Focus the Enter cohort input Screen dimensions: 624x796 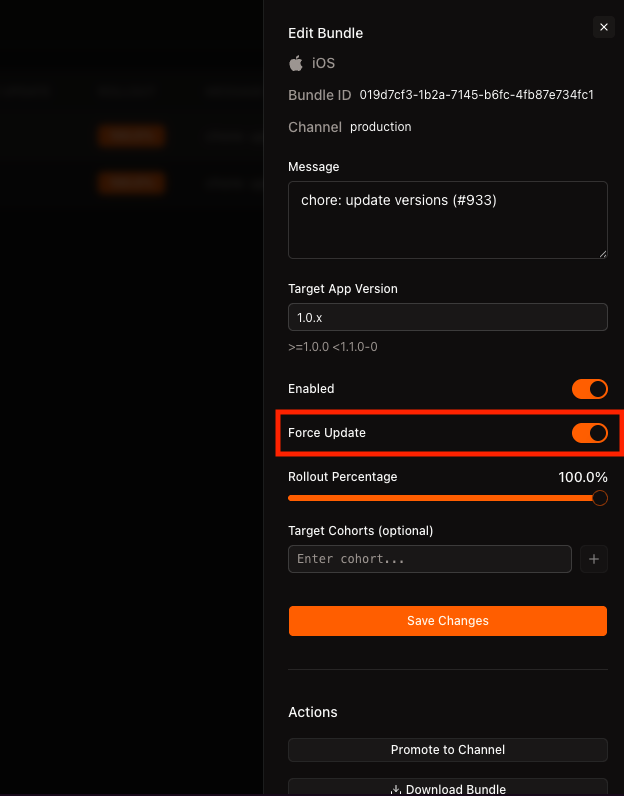429,559
